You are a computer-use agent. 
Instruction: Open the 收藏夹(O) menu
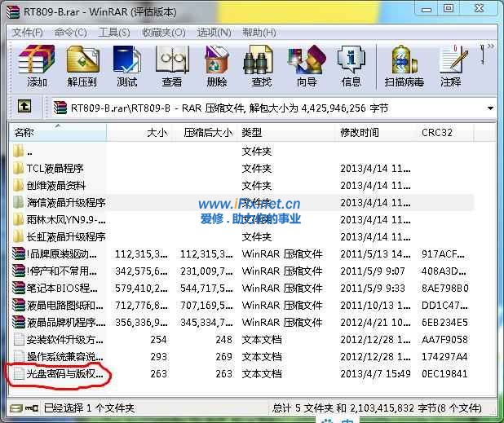(x=164, y=33)
